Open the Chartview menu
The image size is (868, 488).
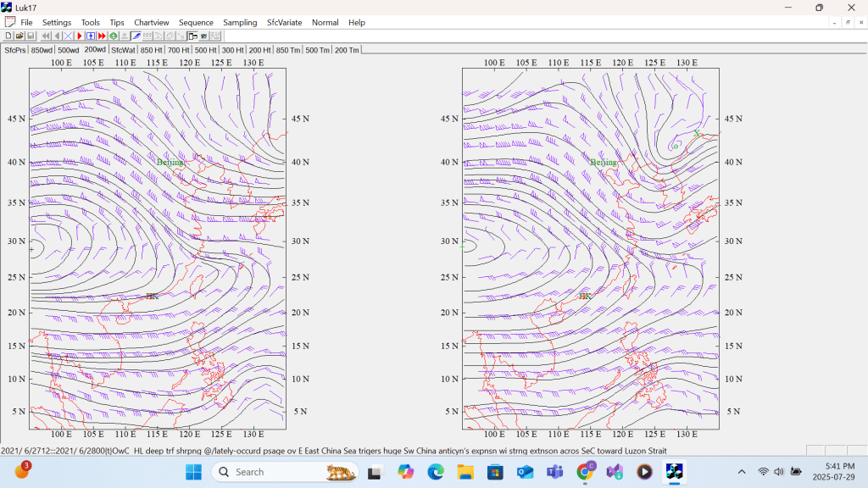coord(152,22)
